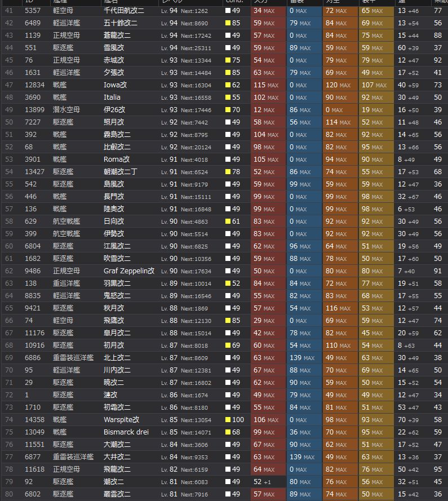Select ship name 照月改
This screenshot has width=448, height=501.
click(114, 122)
